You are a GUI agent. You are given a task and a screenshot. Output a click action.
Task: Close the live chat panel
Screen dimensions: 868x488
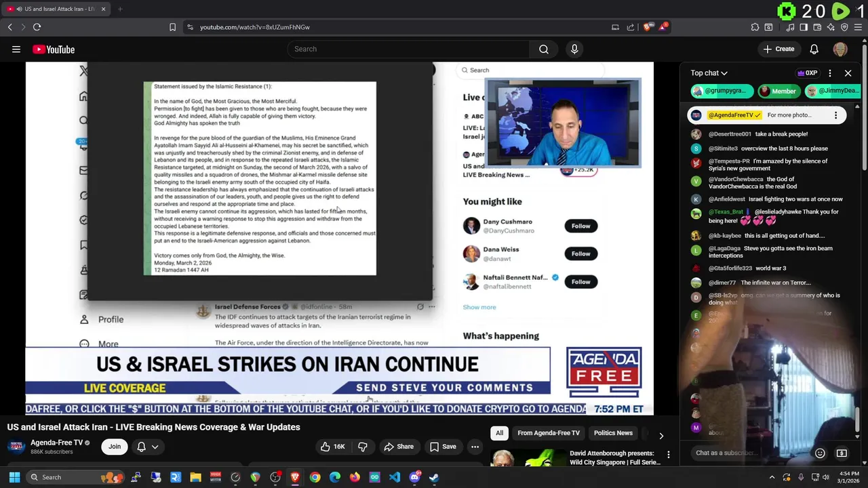(848, 73)
